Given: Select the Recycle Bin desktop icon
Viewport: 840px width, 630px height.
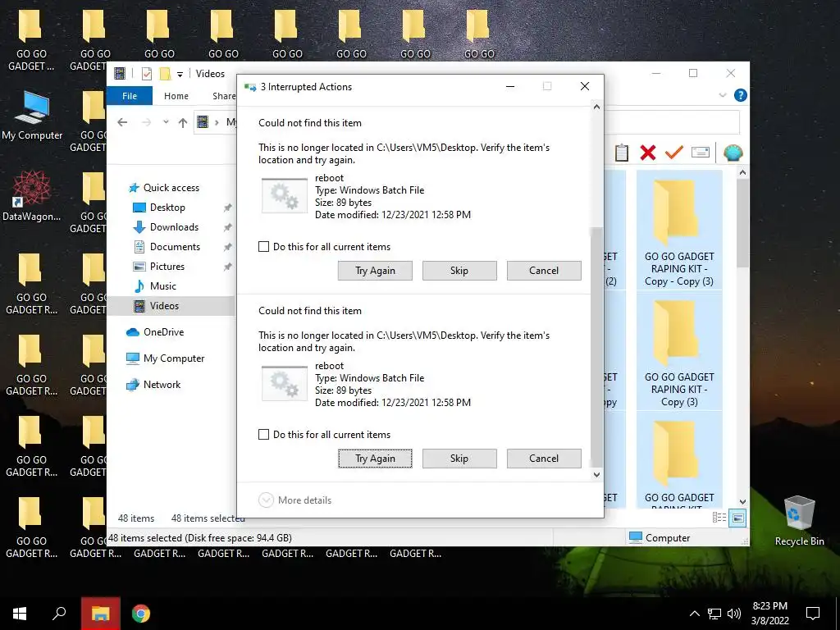Looking at the screenshot, I should click(x=799, y=521).
